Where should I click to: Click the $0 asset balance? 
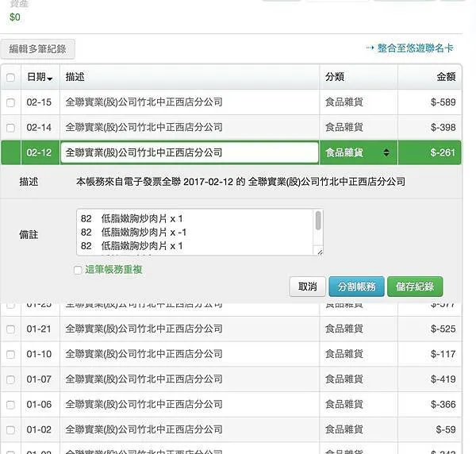pos(15,17)
